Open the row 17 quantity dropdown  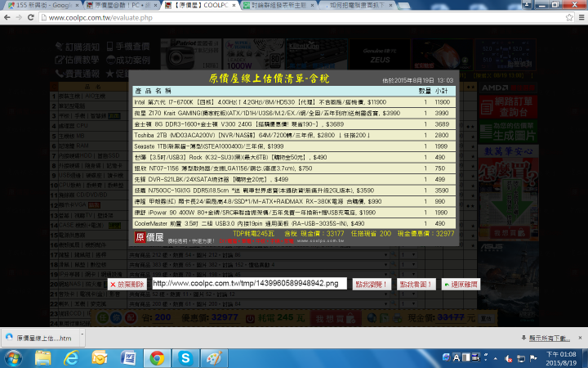408,255
